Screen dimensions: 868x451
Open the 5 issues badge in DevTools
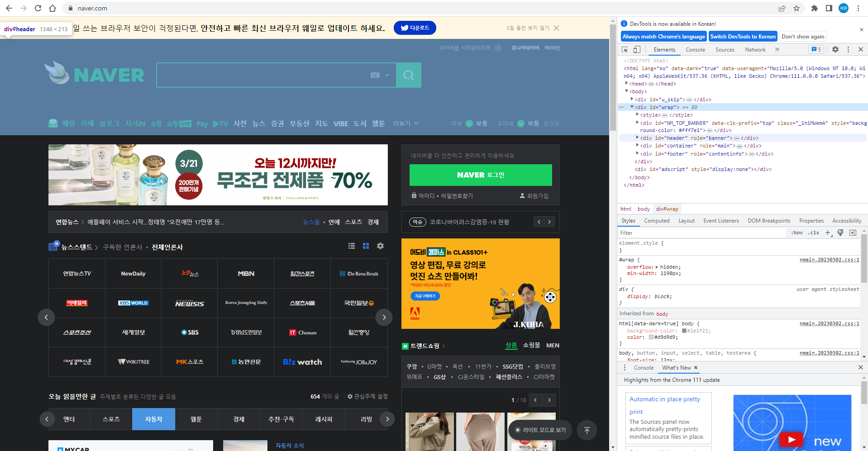(x=816, y=49)
